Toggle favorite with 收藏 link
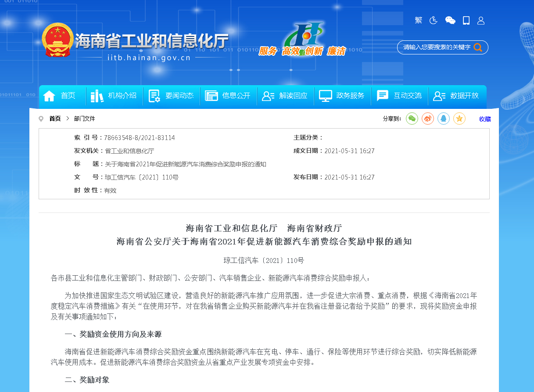 pyautogui.click(x=484, y=119)
